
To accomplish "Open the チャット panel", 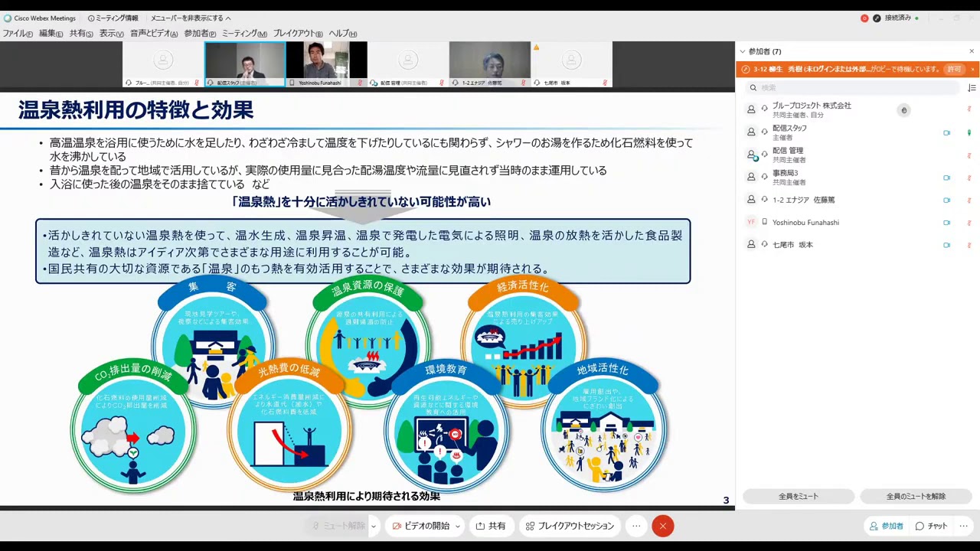I will coord(932,526).
